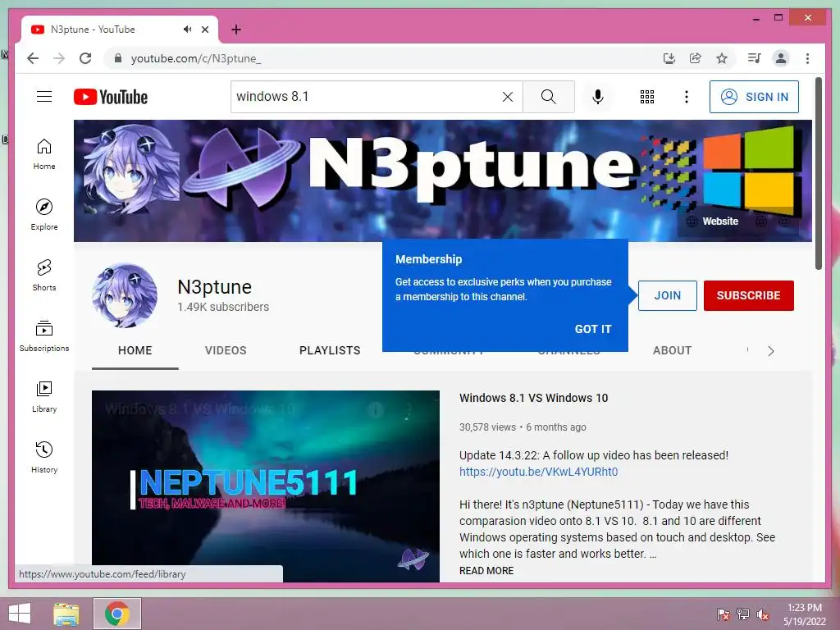840x630 pixels.
Task: Switch to the ABOUT channel tab
Action: pos(673,350)
